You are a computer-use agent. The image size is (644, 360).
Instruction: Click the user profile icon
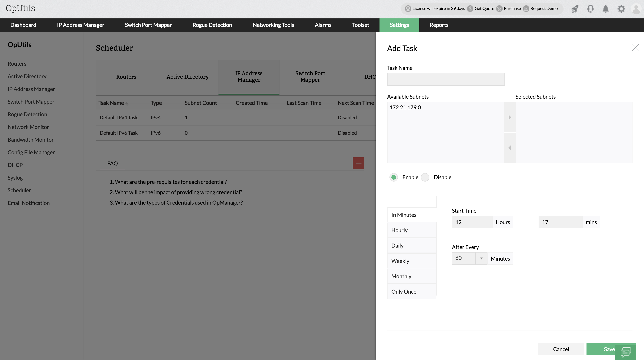pos(636,8)
